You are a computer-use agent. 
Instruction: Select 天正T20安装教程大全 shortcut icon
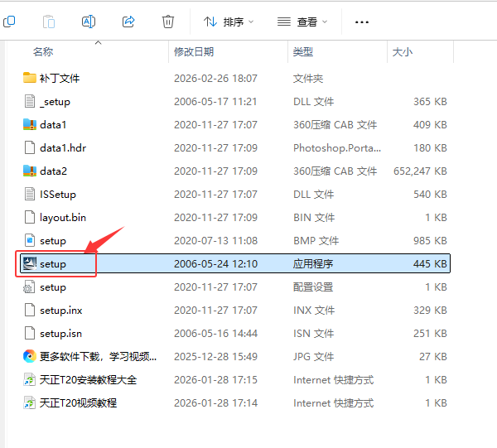[30, 379]
